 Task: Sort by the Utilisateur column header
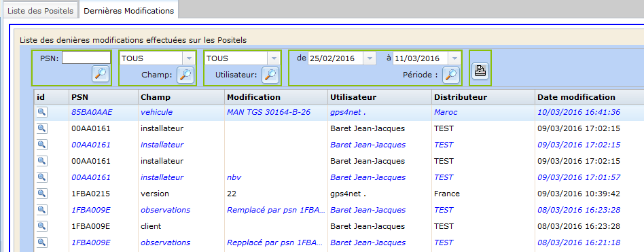(380, 97)
